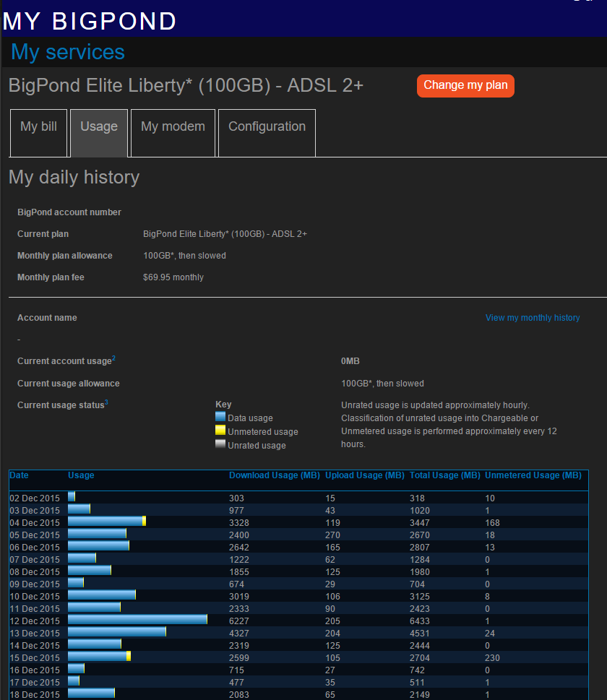Click footnote 3 beside Current usage status
This screenshot has width=607, height=700.
coord(108,402)
